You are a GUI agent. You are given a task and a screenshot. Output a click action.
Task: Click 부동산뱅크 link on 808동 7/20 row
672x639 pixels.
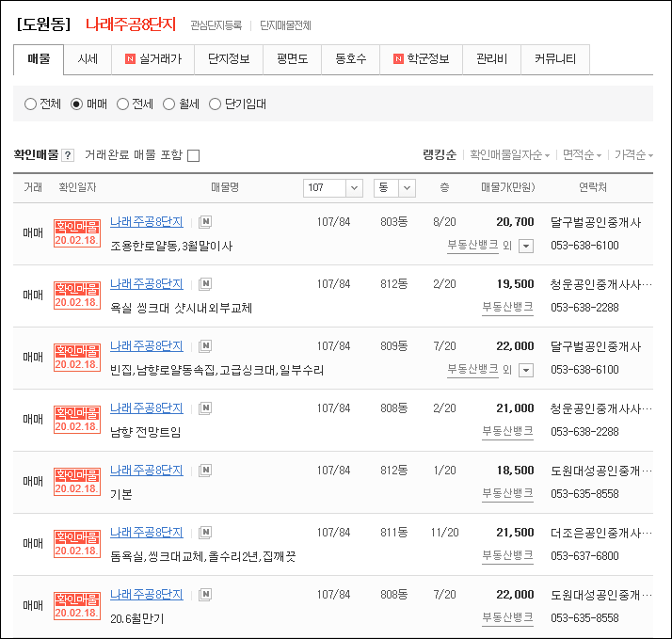pos(508,618)
